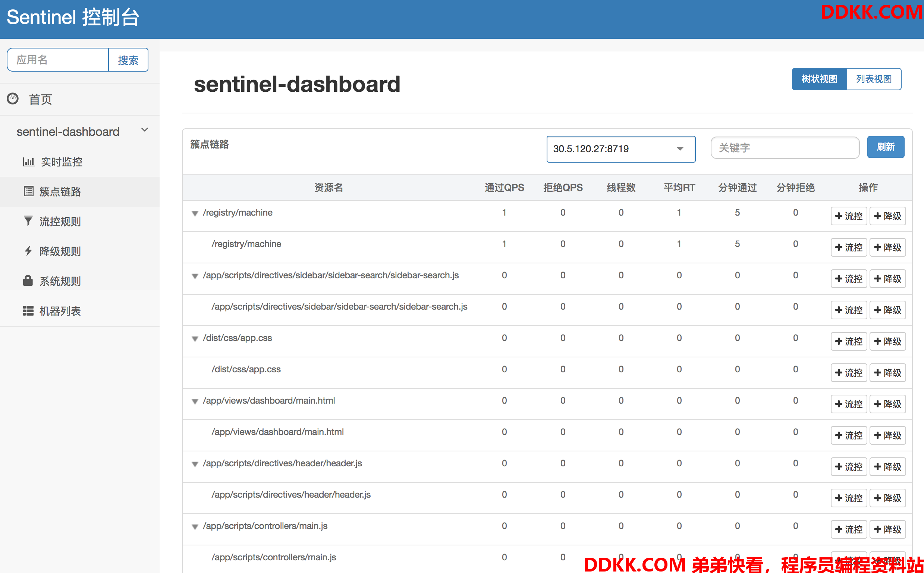Switch to 树状视图 tree view
This screenshot has width=924, height=573.
point(819,79)
